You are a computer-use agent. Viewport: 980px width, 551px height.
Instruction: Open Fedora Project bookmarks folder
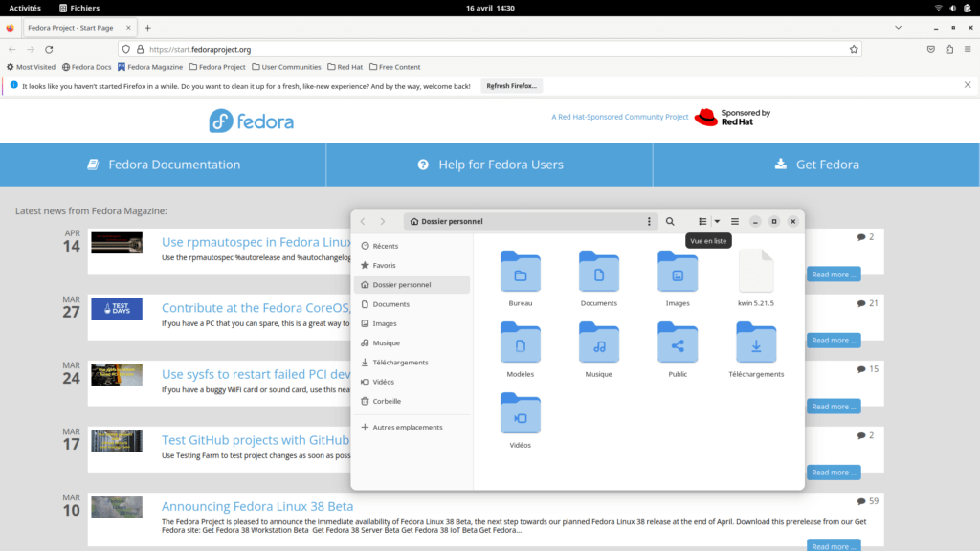coord(217,67)
